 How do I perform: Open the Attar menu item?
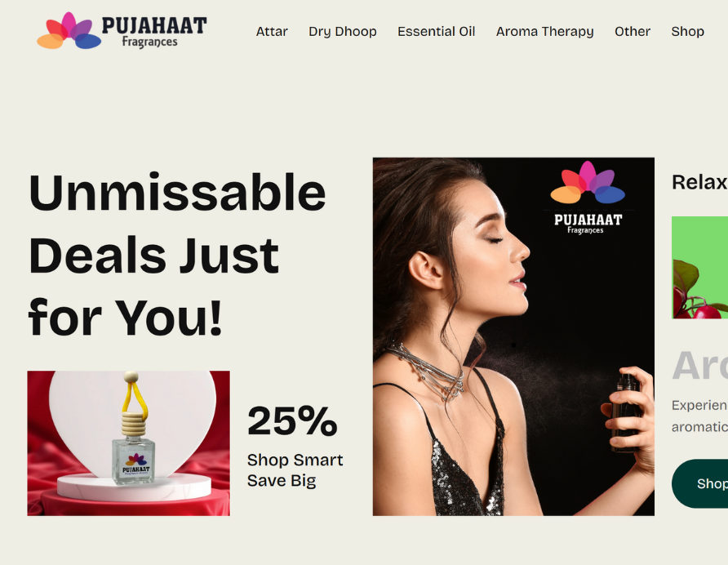coord(272,32)
